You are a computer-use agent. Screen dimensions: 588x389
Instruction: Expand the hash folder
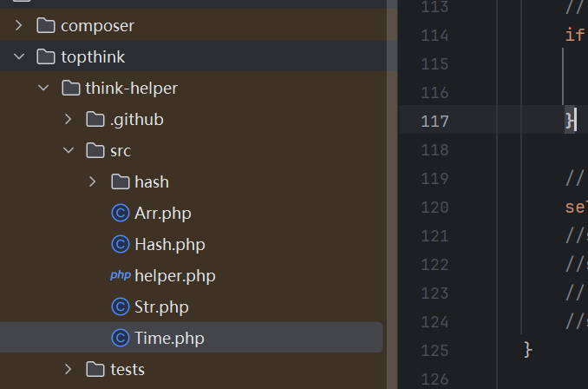click(93, 182)
